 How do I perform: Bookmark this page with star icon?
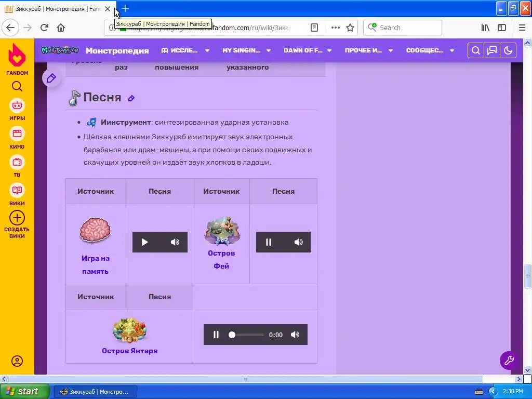tap(350, 28)
